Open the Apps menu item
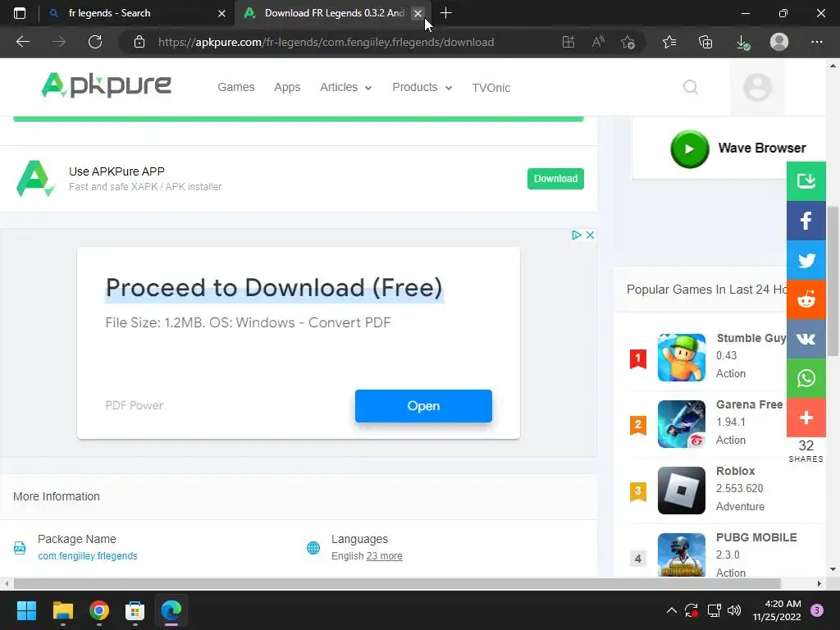 click(x=287, y=87)
